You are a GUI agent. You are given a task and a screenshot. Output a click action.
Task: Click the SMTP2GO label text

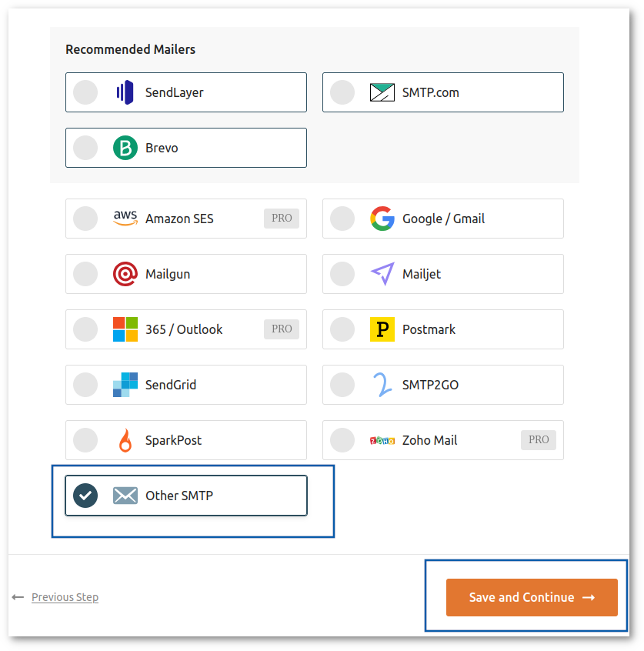coord(431,385)
